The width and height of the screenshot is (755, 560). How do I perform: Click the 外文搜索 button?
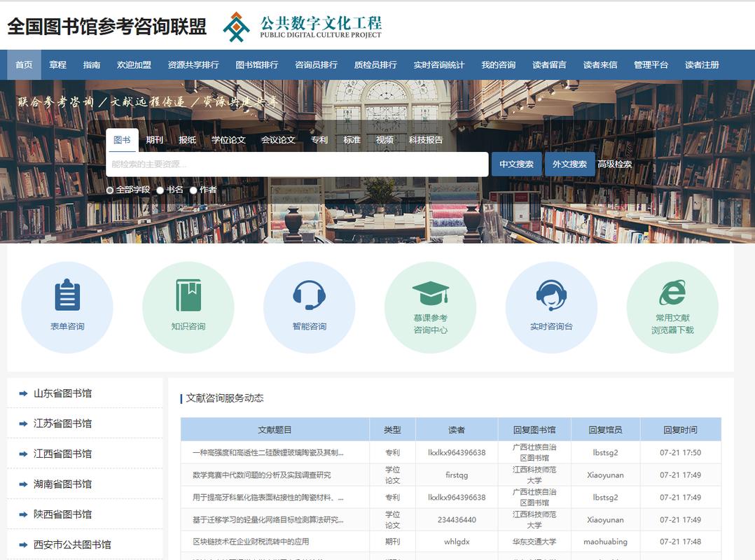pyautogui.click(x=569, y=164)
